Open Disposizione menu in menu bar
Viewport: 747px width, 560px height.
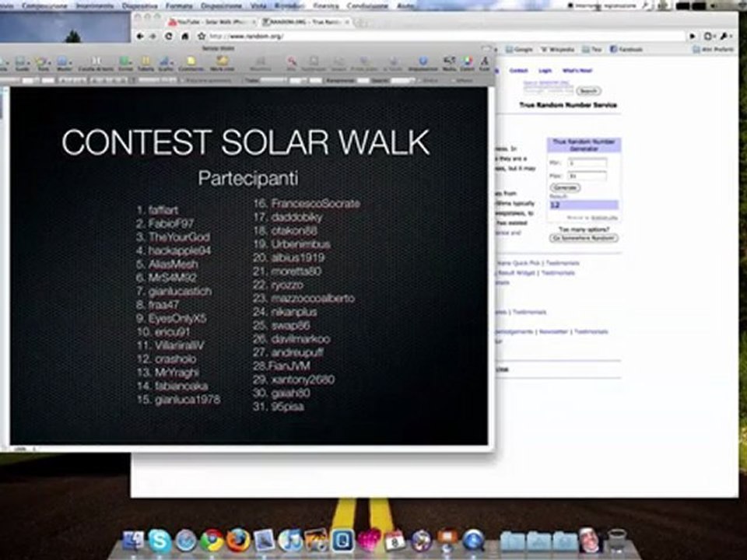click(x=221, y=5)
